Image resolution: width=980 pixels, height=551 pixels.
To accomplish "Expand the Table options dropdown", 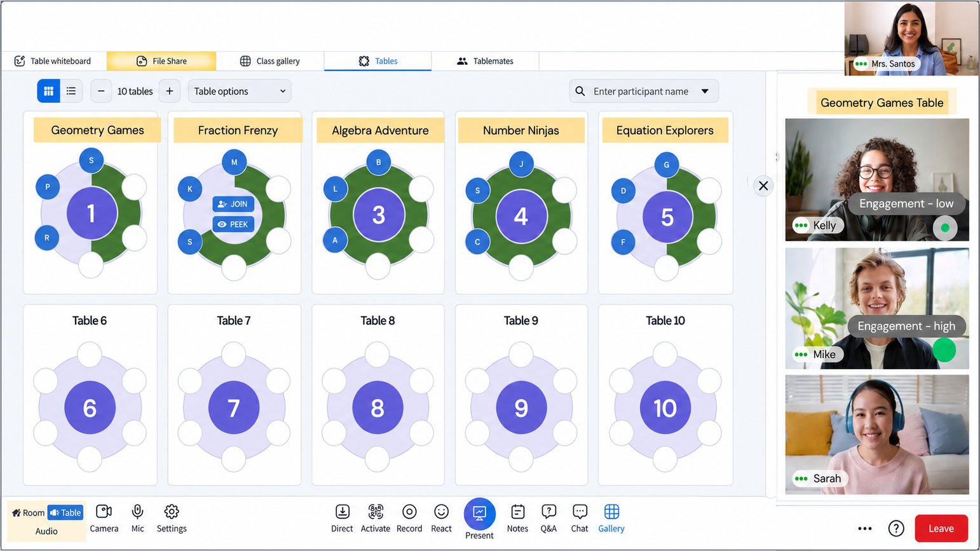I will click(x=240, y=91).
